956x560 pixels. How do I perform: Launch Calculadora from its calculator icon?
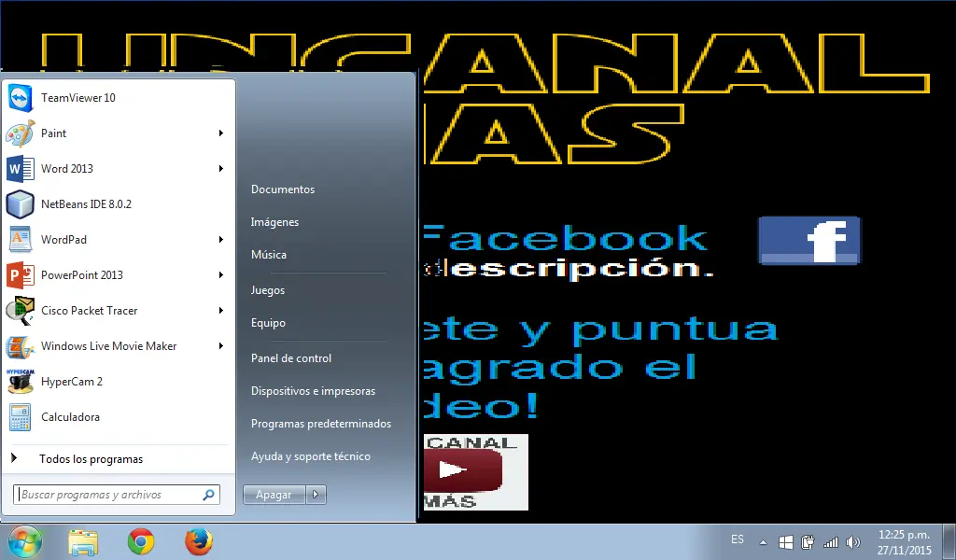click(21, 417)
